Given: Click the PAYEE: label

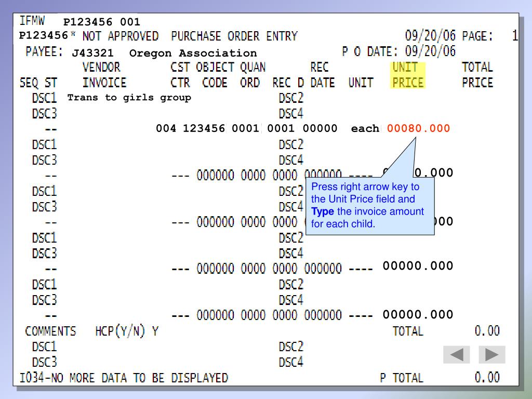Looking at the screenshot, I should pyautogui.click(x=44, y=51).
